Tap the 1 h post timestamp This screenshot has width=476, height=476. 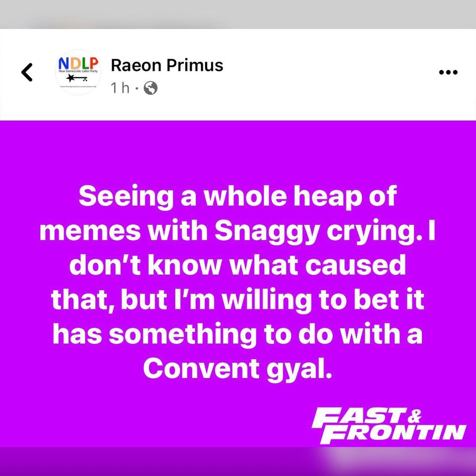click(120, 88)
